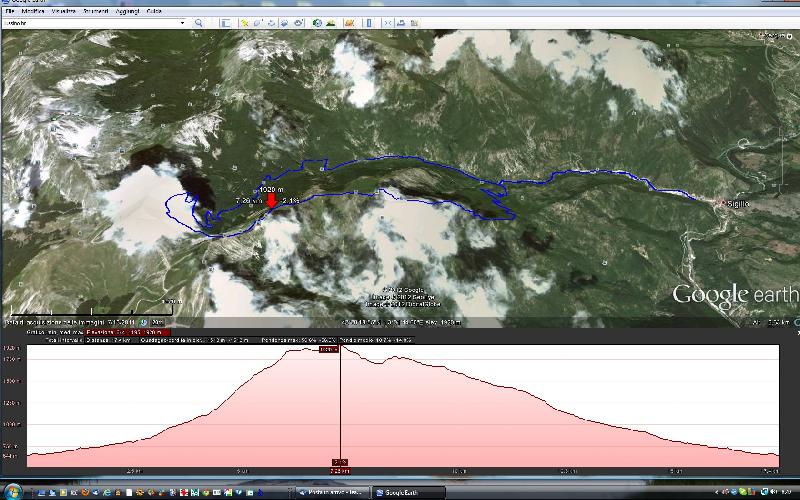Click the magnifier search icon
Screen dimensions: 800x500
(198, 23)
